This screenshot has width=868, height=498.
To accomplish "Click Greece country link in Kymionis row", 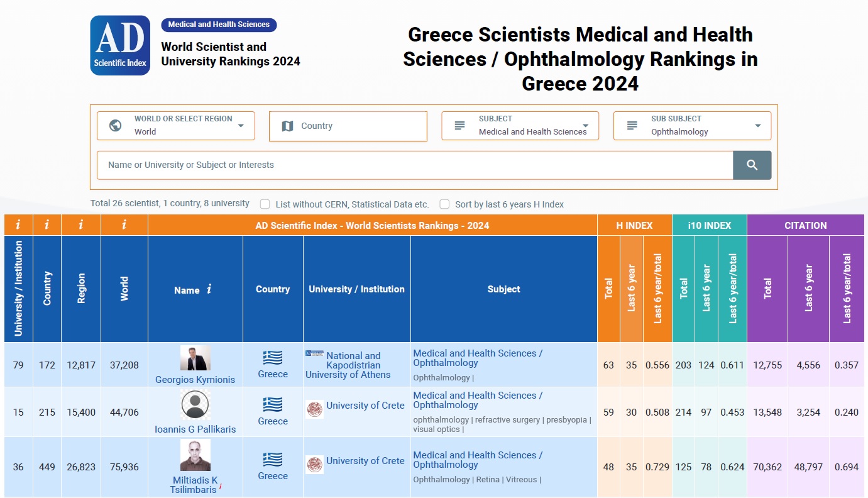I will coord(273,374).
